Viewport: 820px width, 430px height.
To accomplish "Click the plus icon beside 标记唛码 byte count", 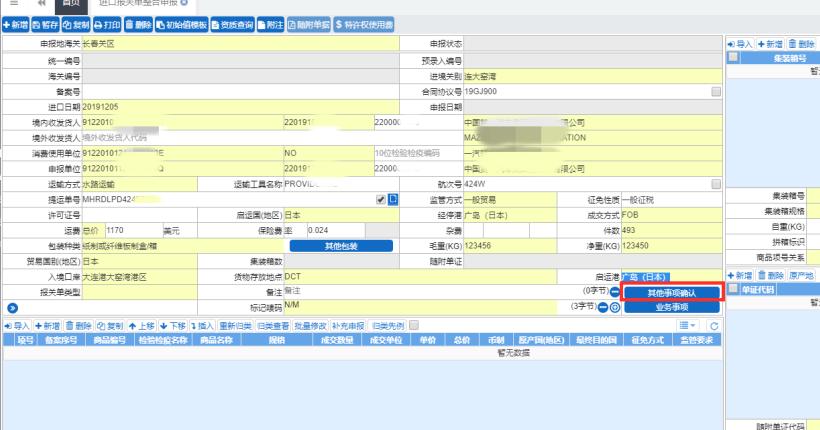I will 615,308.
